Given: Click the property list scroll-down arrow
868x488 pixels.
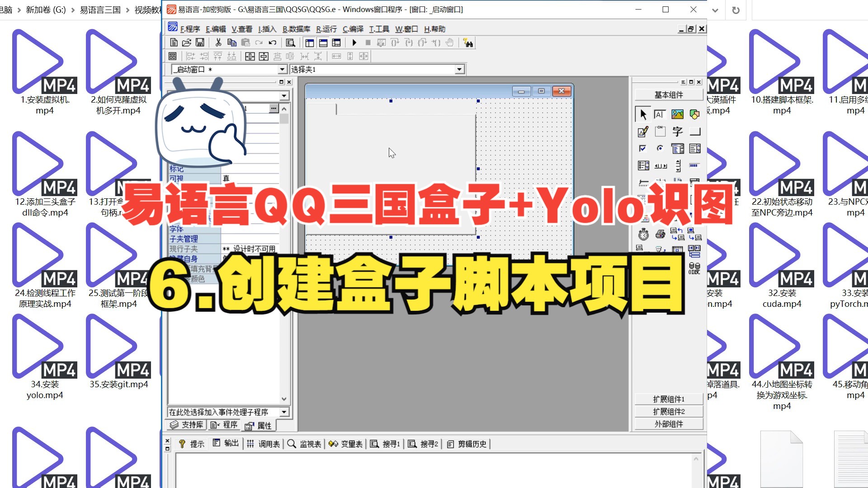Looking at the screenshot, I should [x=284, y=399].
